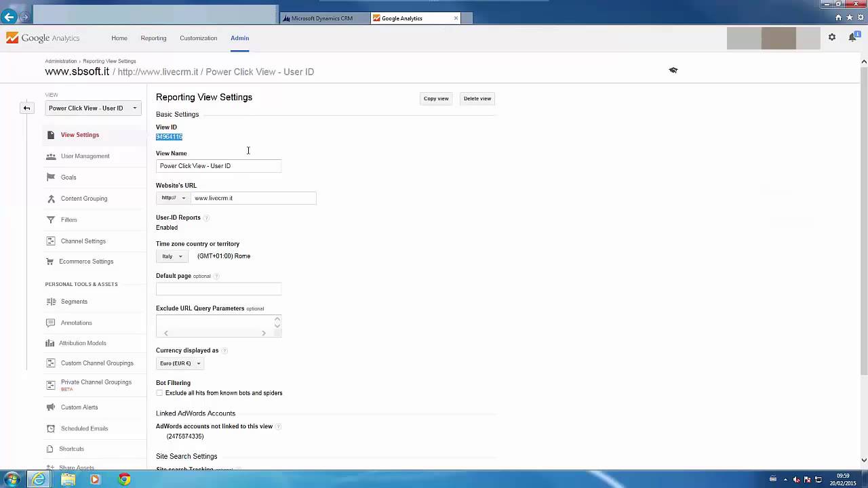Open the Reporting menu item
868x488 pixels.
153,38
